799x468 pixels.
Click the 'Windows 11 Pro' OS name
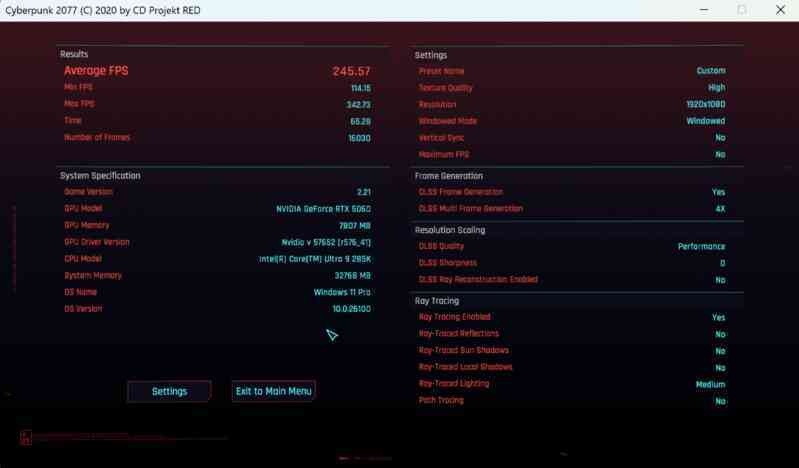tap(342, 292)
